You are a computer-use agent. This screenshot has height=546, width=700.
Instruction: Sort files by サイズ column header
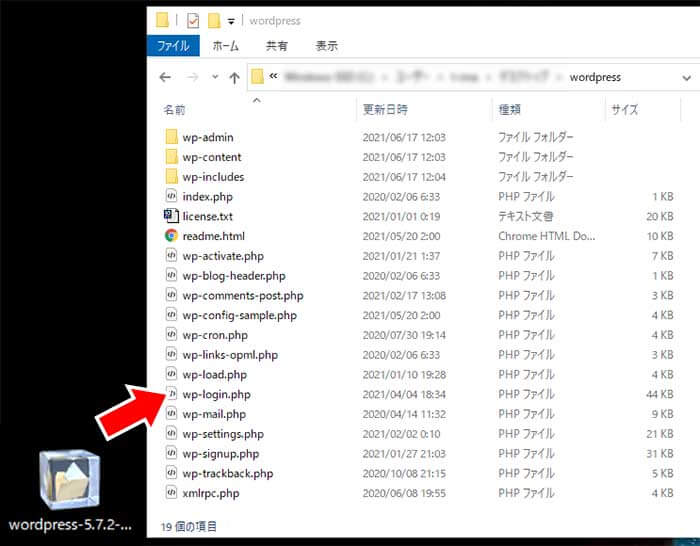tap(624, 110)
